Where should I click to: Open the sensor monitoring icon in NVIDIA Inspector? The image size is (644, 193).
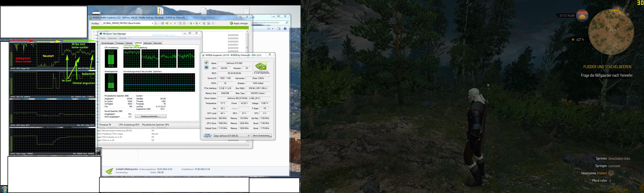(206, 67)
